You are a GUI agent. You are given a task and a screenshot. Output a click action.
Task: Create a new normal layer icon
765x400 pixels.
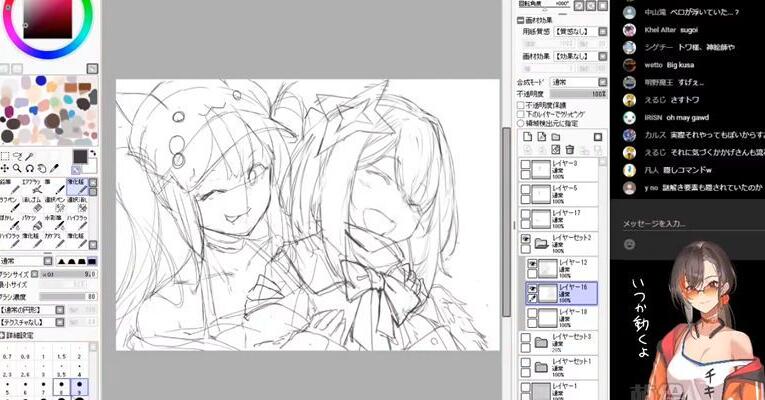tap(527, 137)
